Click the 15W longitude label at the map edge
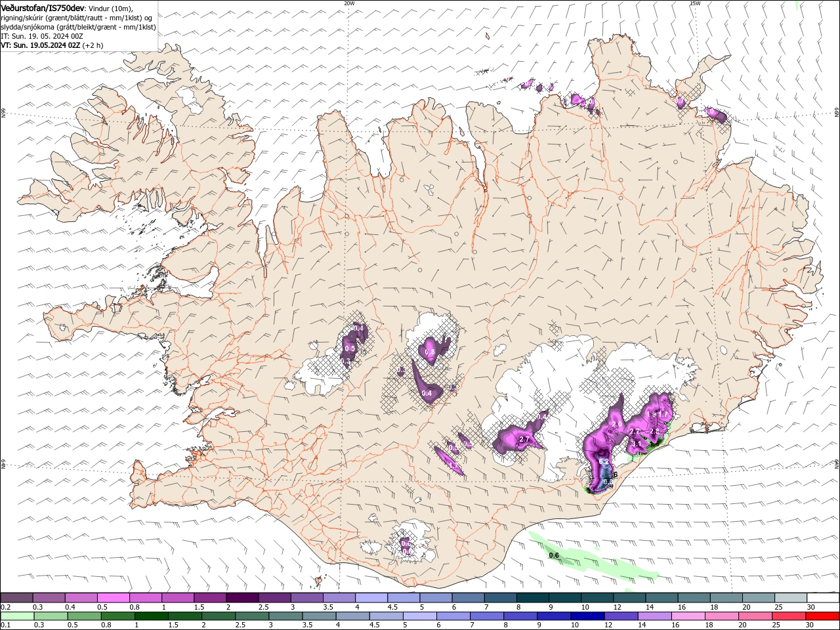Screen dimensions: 840x630 695,3
